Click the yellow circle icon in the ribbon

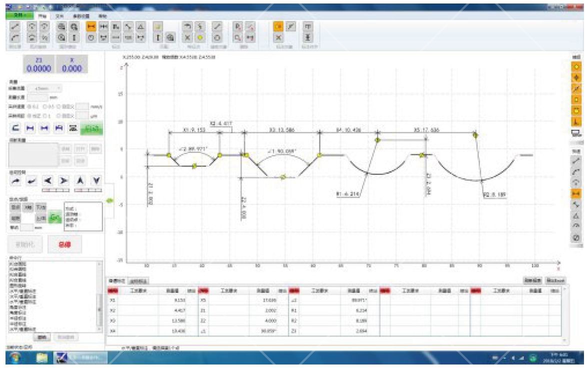pos(200,37)
